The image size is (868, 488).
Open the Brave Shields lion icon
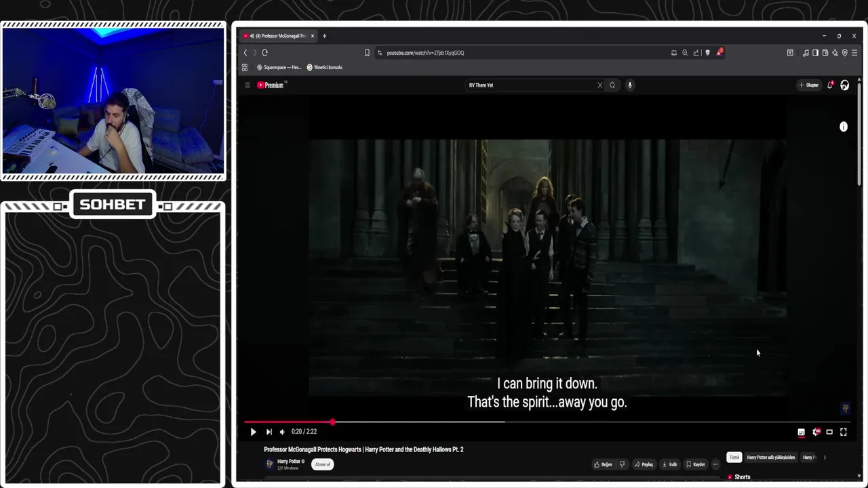pos(707,53)
